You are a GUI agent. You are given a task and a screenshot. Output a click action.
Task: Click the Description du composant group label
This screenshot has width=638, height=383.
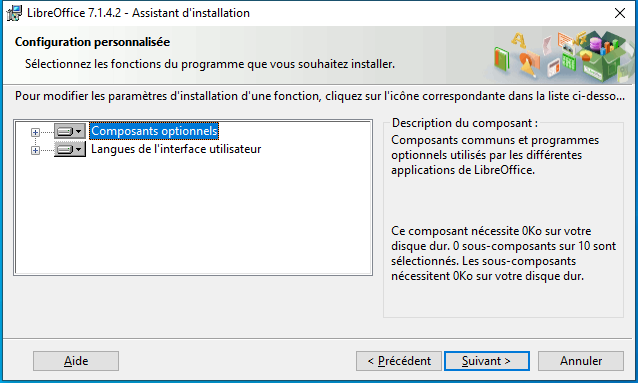pyautogui.click(x=465, y=123)
